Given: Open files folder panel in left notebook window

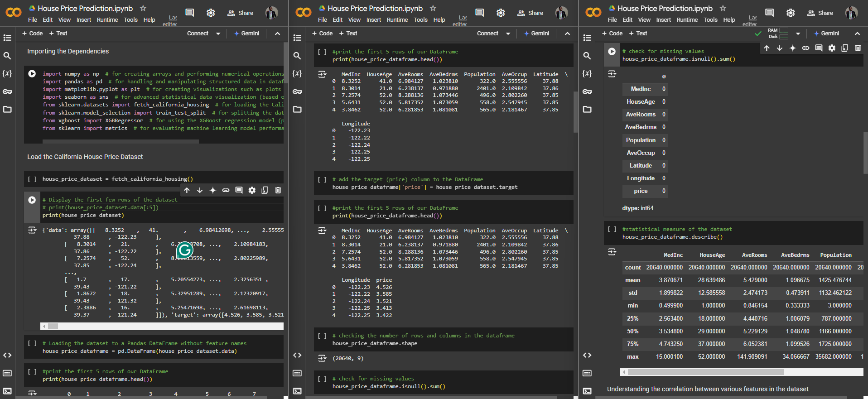Looking at the screenshot, I should click(x=7, y=109).
